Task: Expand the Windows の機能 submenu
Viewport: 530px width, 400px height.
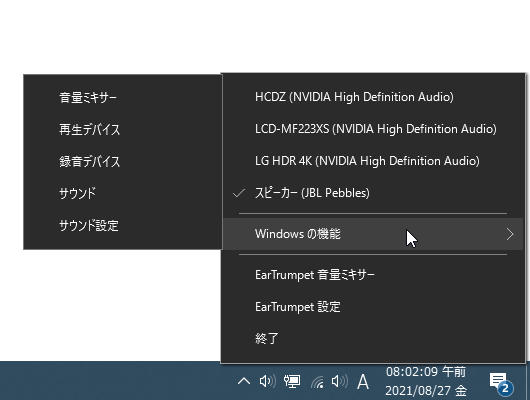Action: (373, 234)
